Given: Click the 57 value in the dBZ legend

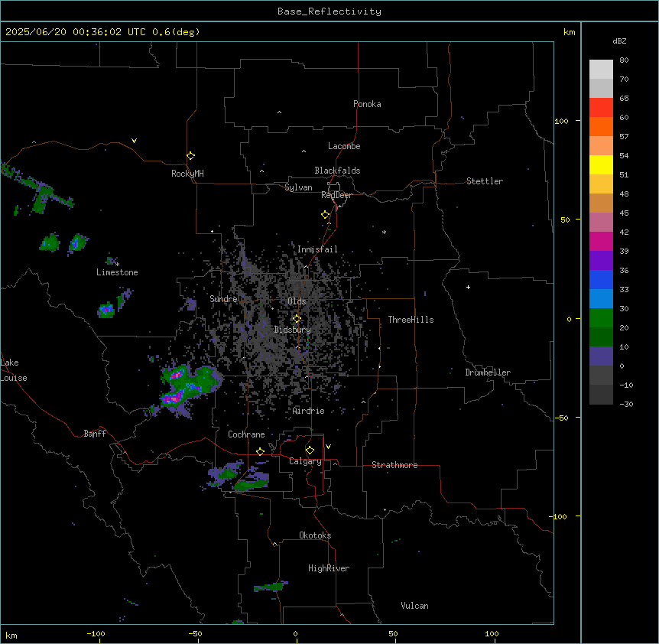Looking at the screenshot, I should [x=624, y=137].
